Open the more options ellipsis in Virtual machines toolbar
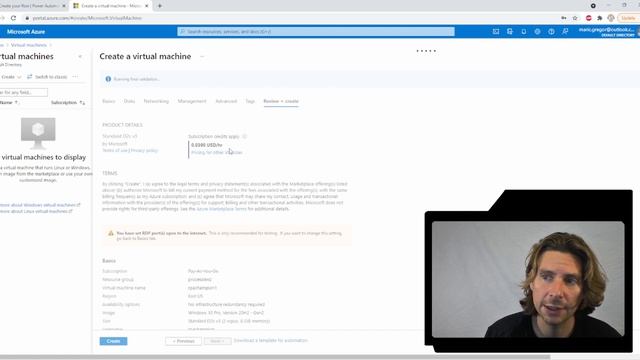 click(x=75, y=77)
